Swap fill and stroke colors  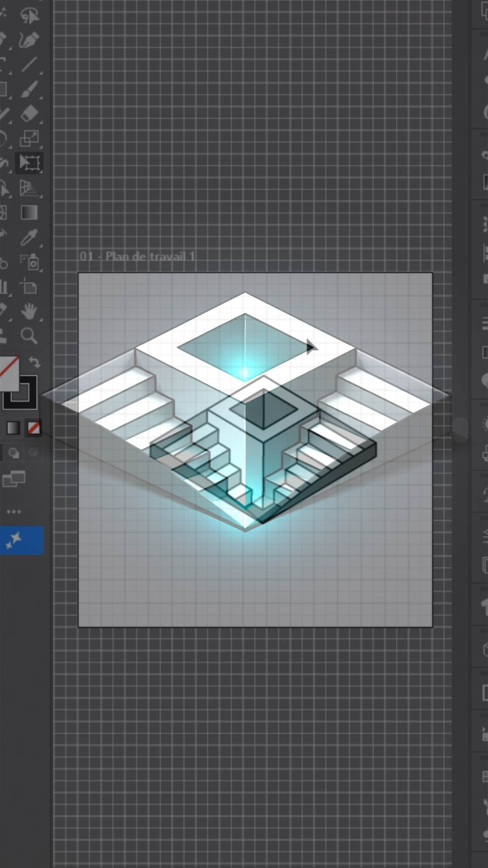pos(34,362)
